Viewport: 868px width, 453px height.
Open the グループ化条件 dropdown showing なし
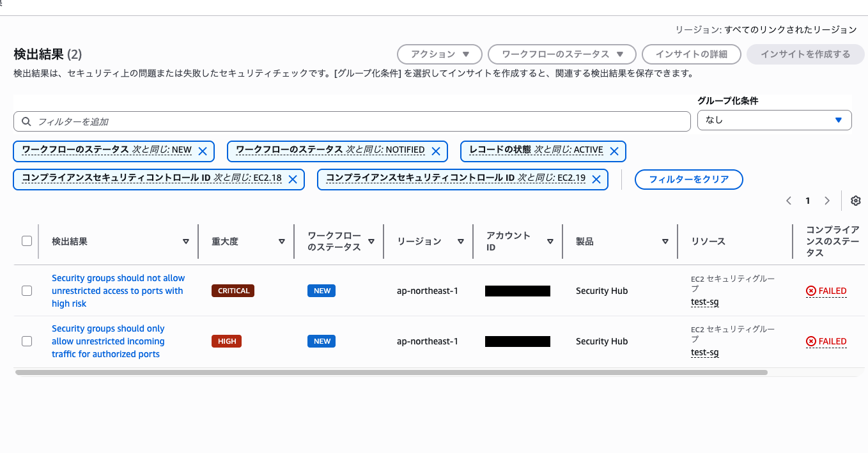point(774,120)
